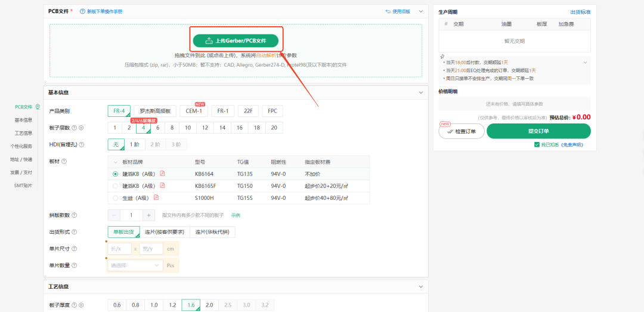Select 2.0 board thickness
Viewport: 644px width, 312px height.
pos(209,305)
